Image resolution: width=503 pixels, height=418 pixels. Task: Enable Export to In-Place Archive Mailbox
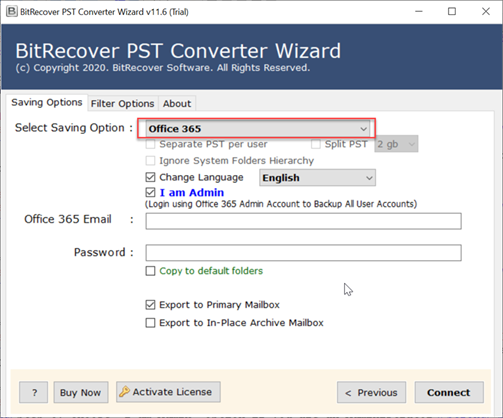(x=150, y=323)
